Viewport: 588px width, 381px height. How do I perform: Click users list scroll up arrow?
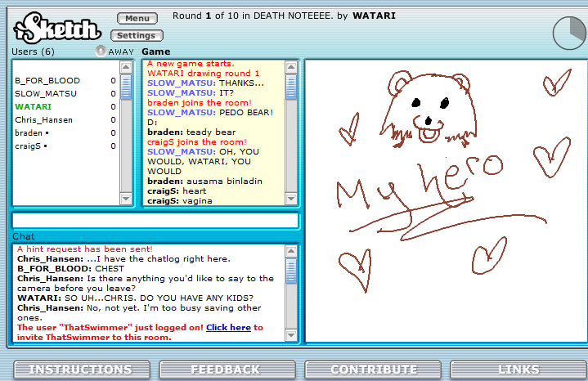126,68
